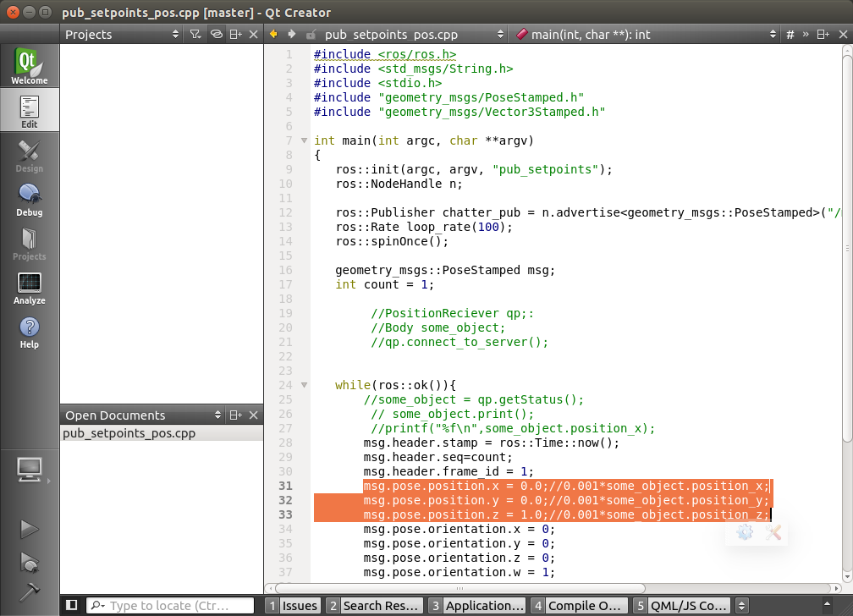Open the kit selector monitor icon
Image resolution: width=853 pixels, height=616 pixels.
coord(30,468)
